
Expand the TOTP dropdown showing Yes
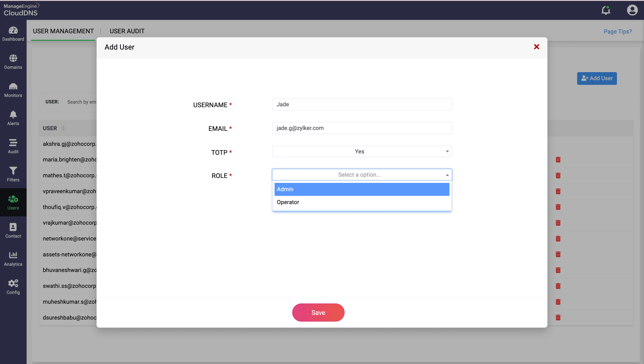(x=362, y=151)
